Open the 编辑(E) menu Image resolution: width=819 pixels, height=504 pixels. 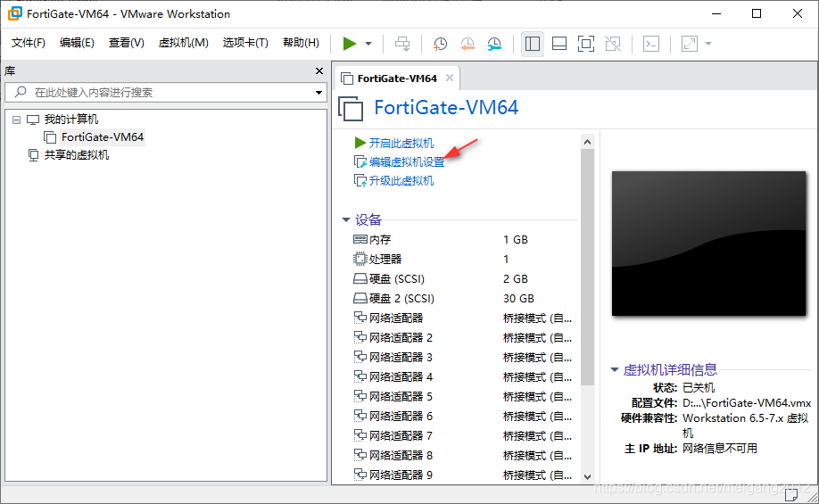tap(77, 43)
